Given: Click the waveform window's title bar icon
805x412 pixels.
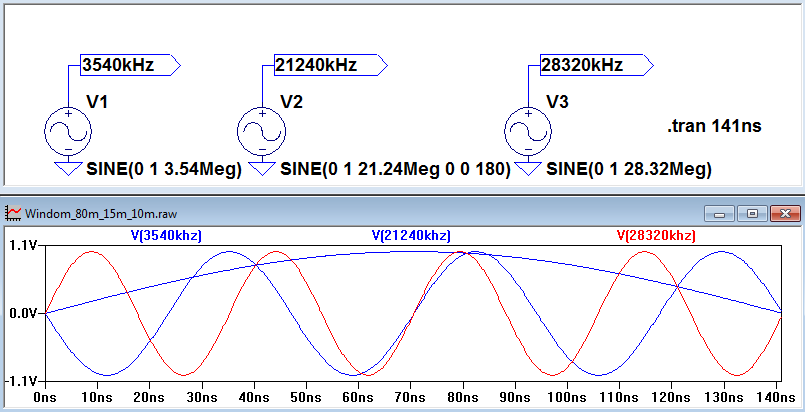Looking at the screenshot, I should click(14, 213).
